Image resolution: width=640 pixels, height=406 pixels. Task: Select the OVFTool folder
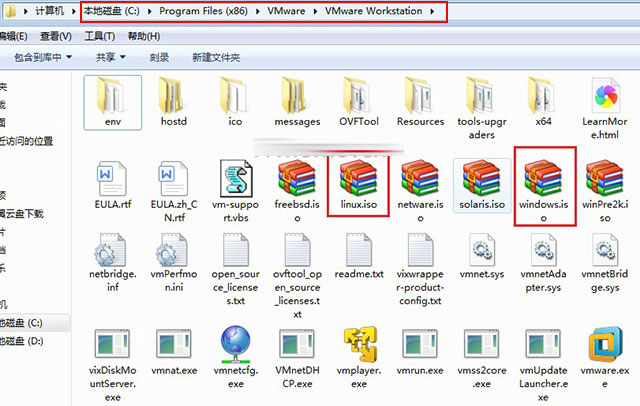point(359,102)
